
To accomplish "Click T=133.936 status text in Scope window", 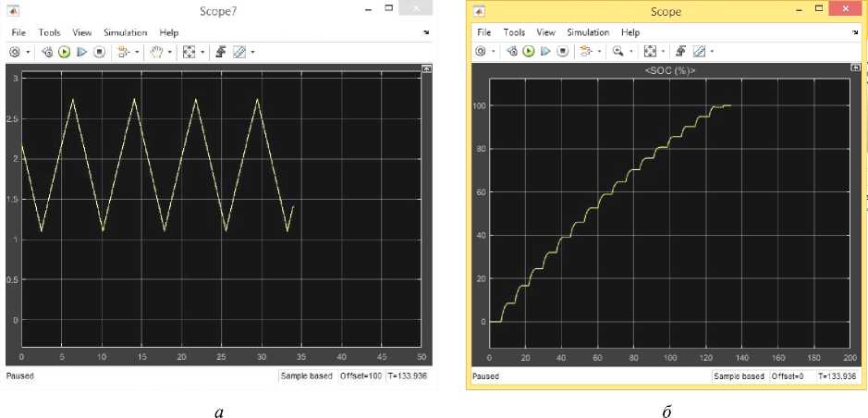I will point(837,376).
